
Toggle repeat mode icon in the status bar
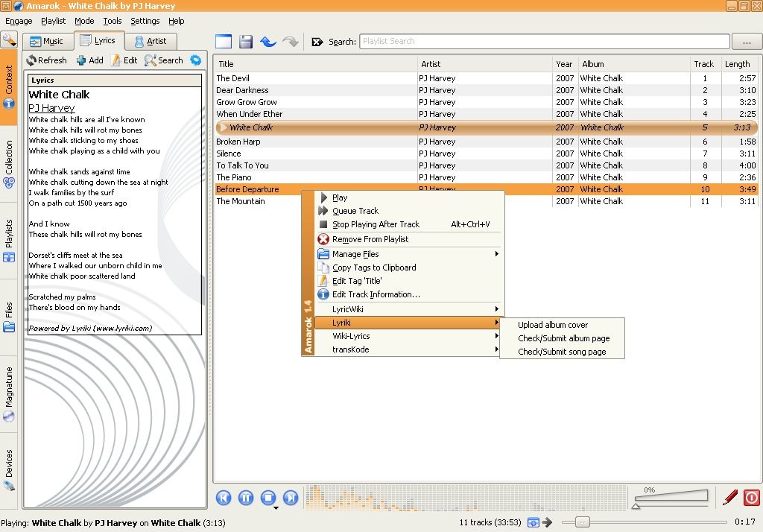click(x=534, y=522)
